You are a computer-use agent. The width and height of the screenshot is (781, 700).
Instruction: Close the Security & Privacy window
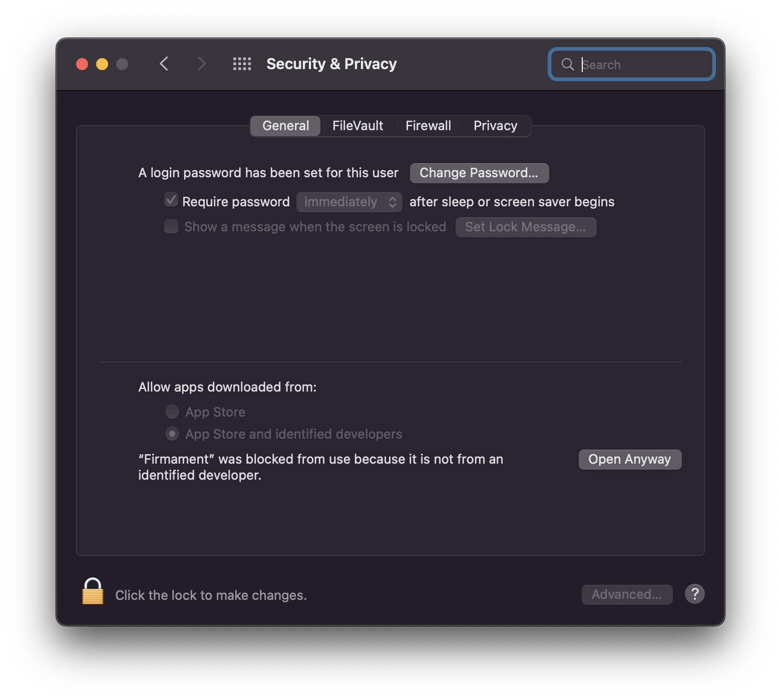(x=82, y=64)
